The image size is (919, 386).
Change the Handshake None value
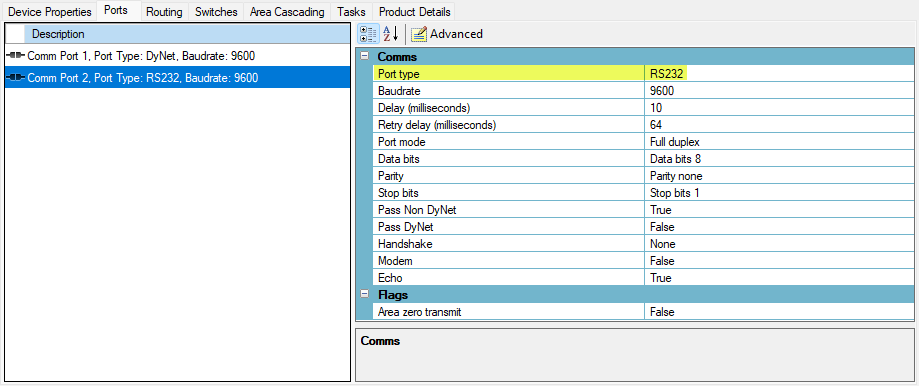point(779,244)
